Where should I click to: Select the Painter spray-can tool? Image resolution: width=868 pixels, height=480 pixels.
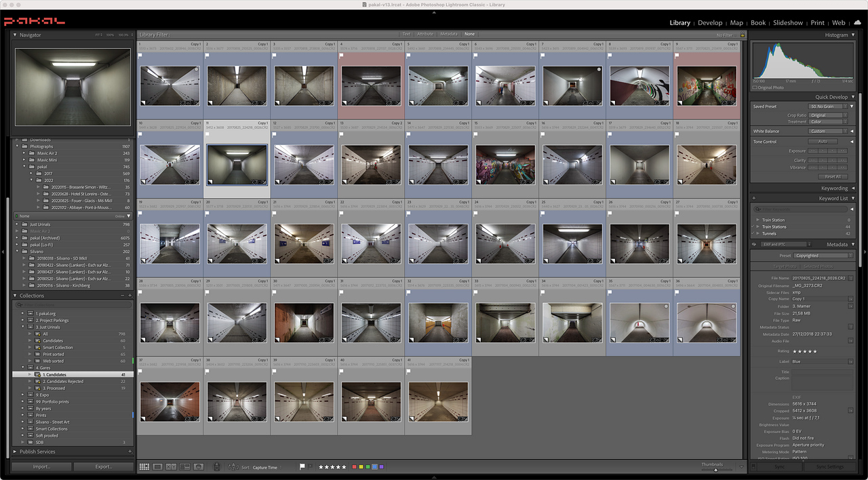pyautogui.click(x=216, y=467)
